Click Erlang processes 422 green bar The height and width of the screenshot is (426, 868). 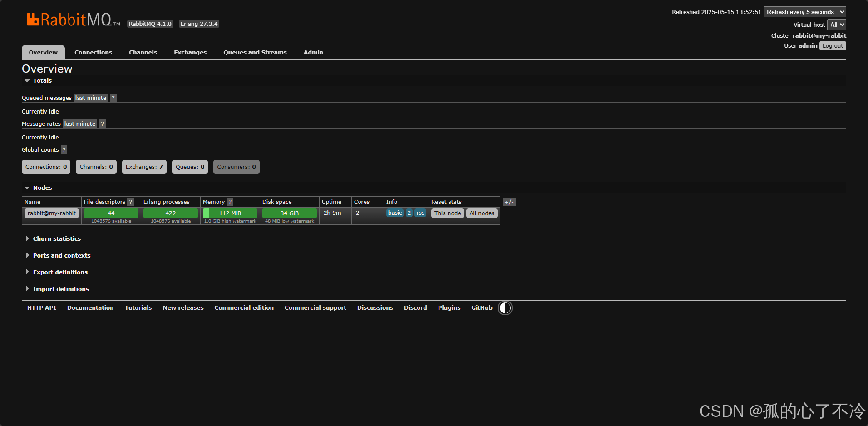point(171,213)
